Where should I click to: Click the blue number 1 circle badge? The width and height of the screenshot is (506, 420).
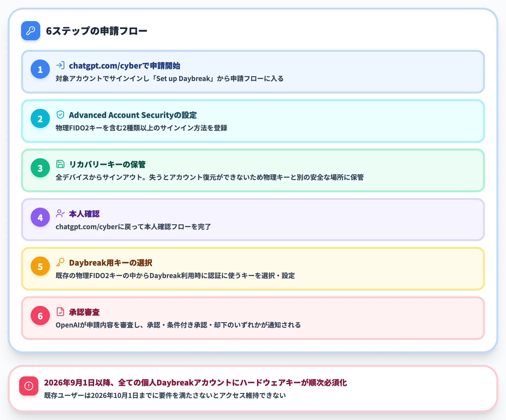[x=40, y=69]
